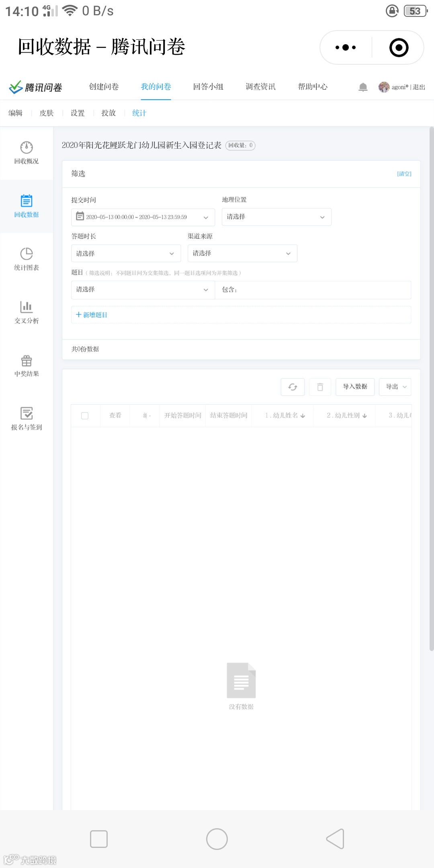Click the trash delete icon
The width and height of the screenshot is (434, 868).
pos(320,387)
